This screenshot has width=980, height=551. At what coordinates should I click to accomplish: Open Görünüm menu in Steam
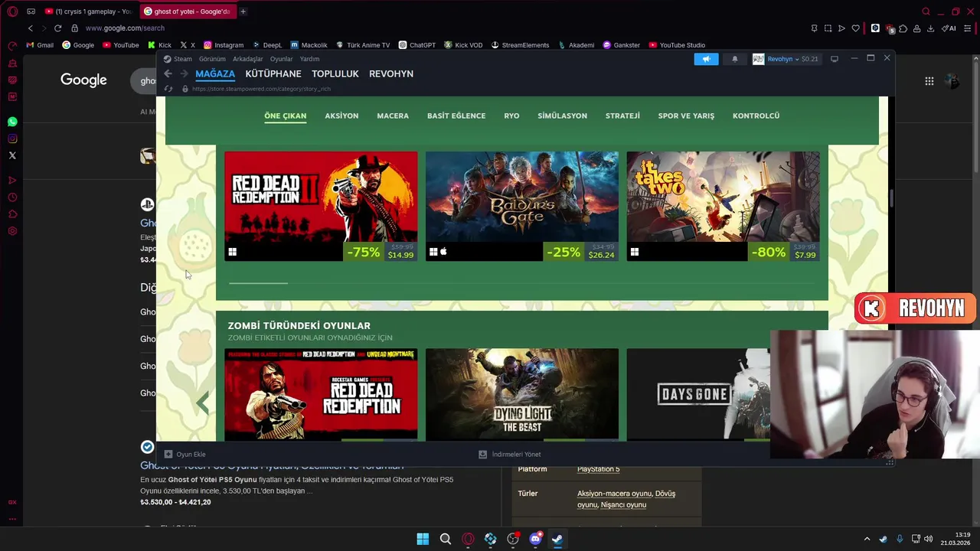point(212,59)
